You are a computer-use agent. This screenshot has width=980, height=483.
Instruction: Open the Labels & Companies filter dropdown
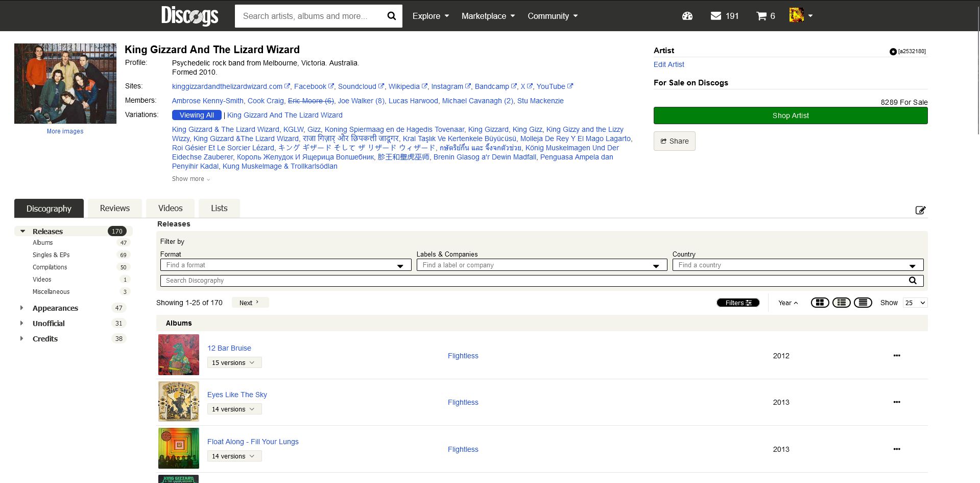[542, 265]
